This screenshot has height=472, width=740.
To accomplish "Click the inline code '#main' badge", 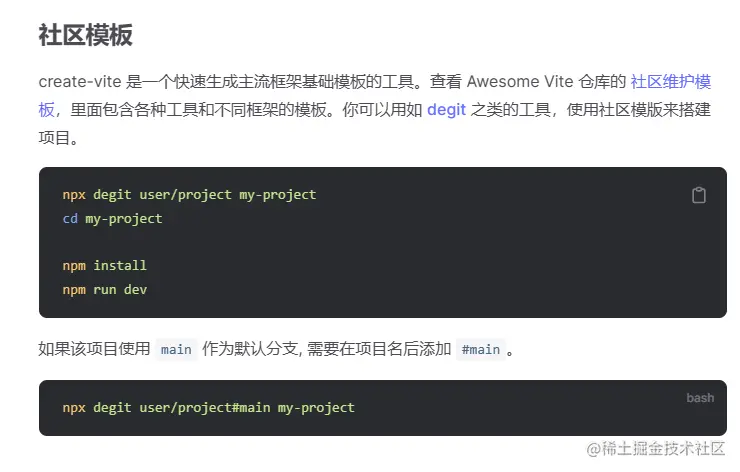I will click(x=479, y=349).
